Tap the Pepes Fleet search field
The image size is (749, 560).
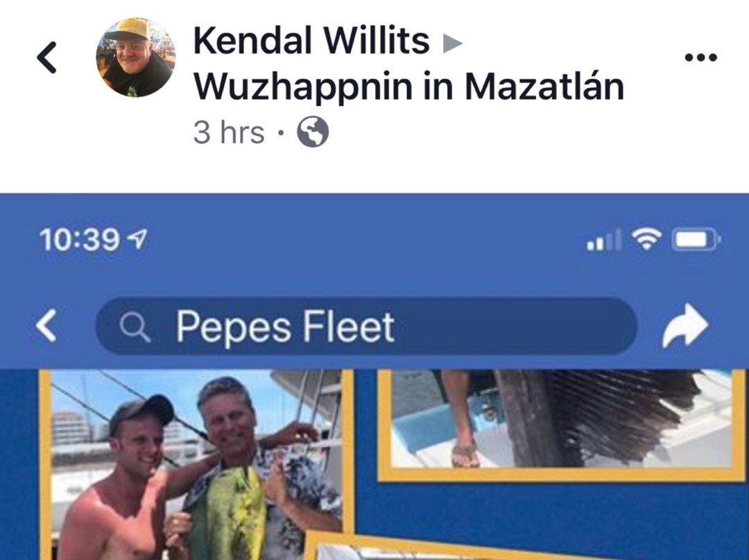pyautogui.click(x=366, y=326)
